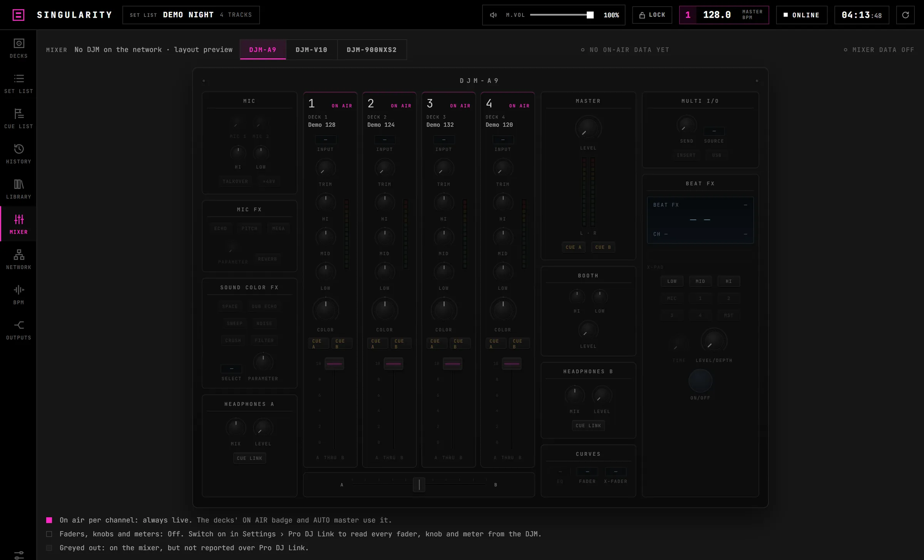Image resolution: width=924 pixels, height=560 pixels.
Task: Open Curves Fader selector
Action: tap(587, 471)
